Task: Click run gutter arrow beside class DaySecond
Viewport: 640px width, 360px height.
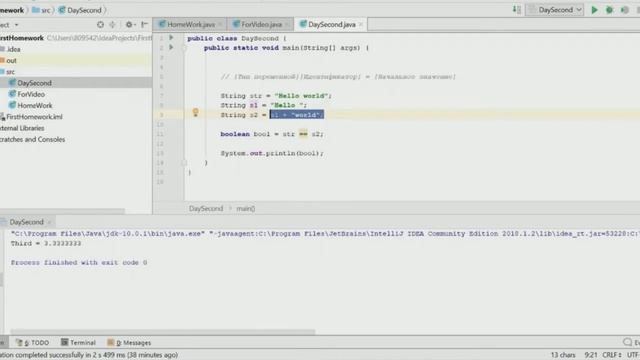Action: coord(171,38)
